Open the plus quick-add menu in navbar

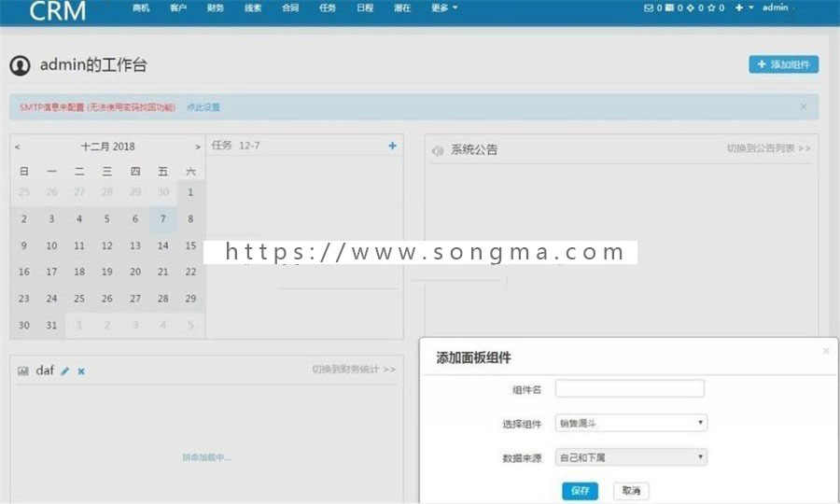[x=744, y=7]
